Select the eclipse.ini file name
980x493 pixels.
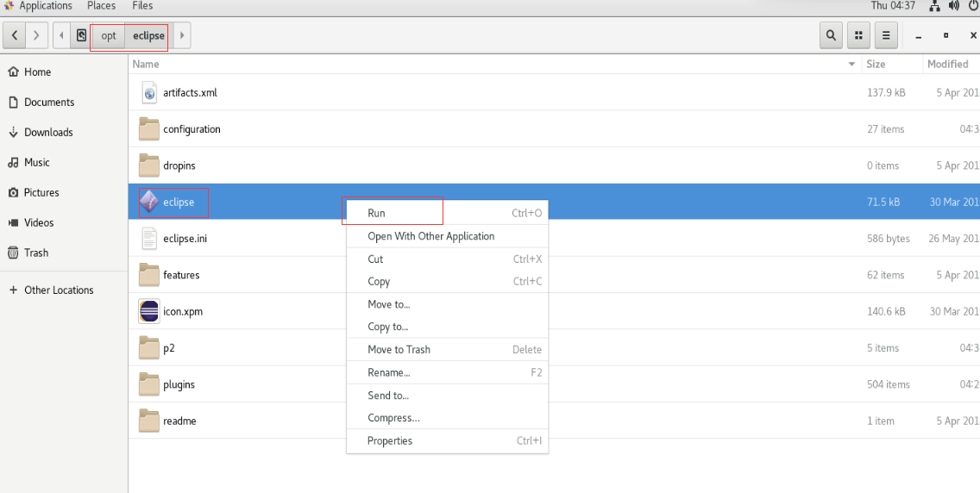[185, 239]
